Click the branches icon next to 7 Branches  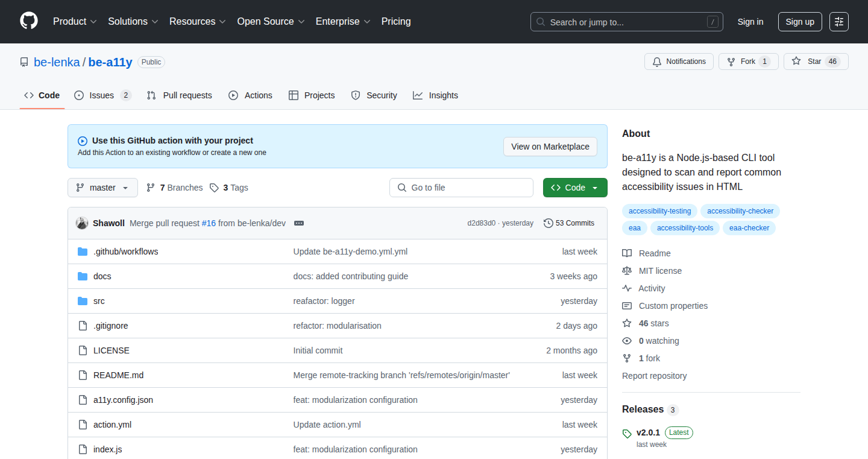click(151, 188)
